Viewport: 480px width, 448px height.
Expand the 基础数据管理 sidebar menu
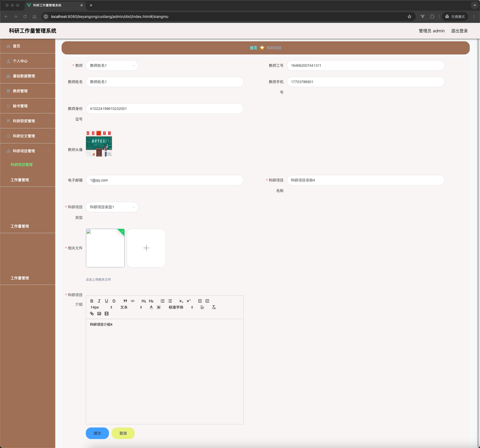click(28, 76)
